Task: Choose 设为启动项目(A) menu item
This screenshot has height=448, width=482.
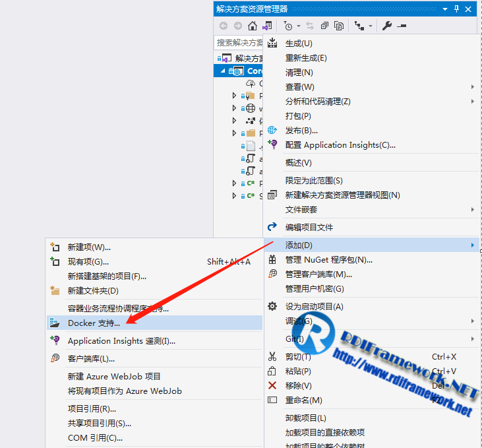Action: 371,306
